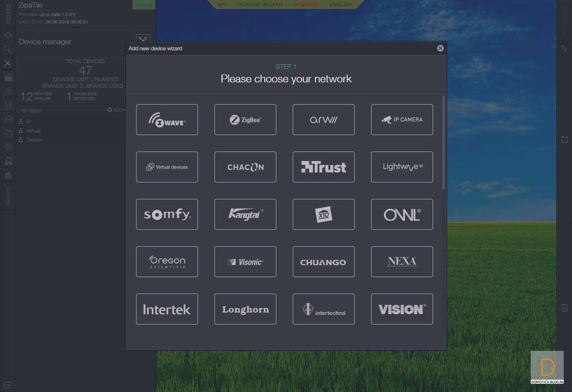Click the total devices count 47
The image size is (572, 392).
pos(85,70)
